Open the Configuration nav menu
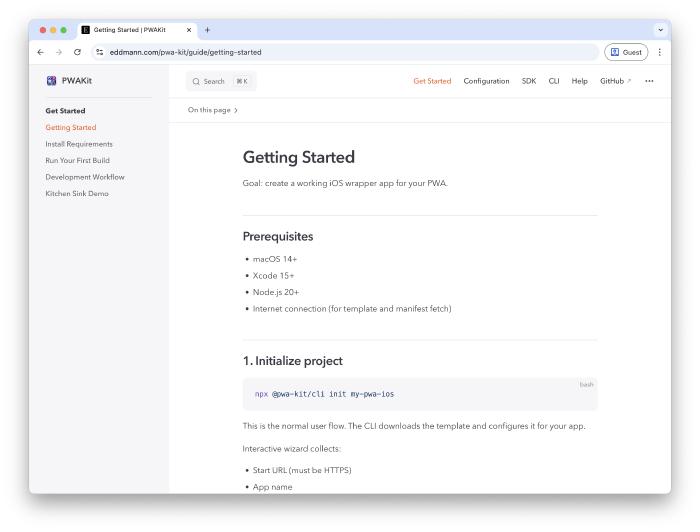This screenshot has width=700, height=532. tap(486, 81)
